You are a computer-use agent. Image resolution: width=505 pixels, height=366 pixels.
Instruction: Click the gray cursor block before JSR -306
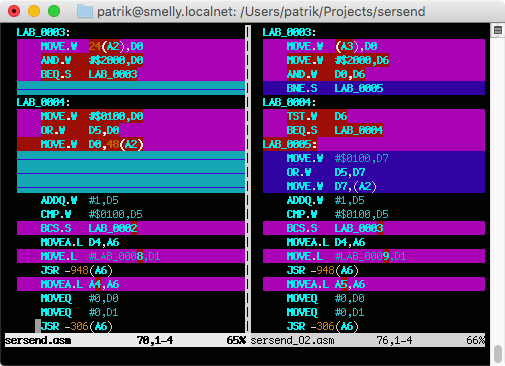click(38, 326)
